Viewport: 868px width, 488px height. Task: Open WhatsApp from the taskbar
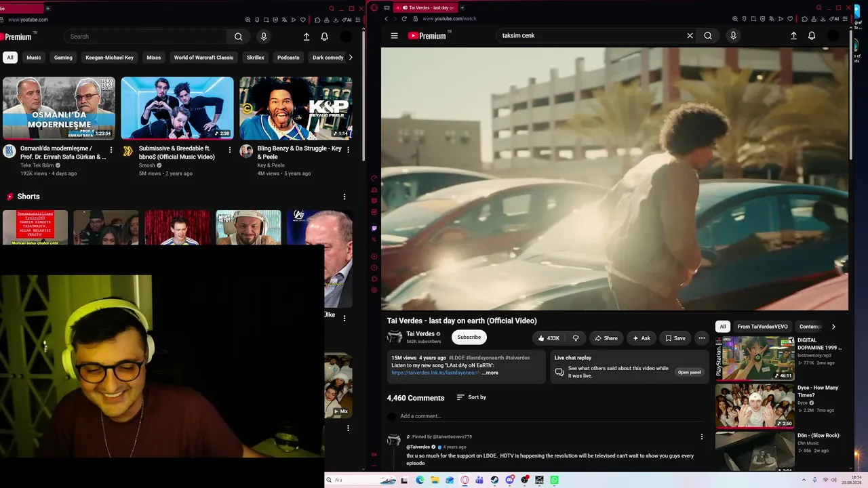pyautogui.click(x=554, y=480)
